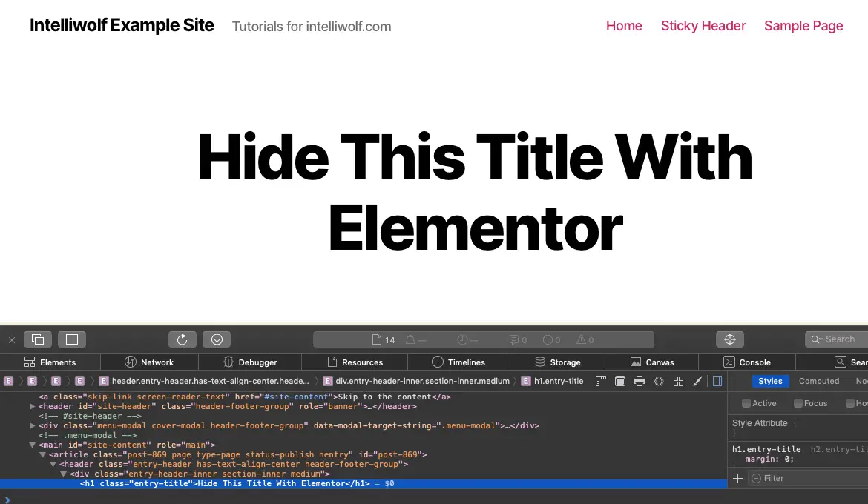Toggle the page rulers icon
868x504 pixels.
coord(601,381)
